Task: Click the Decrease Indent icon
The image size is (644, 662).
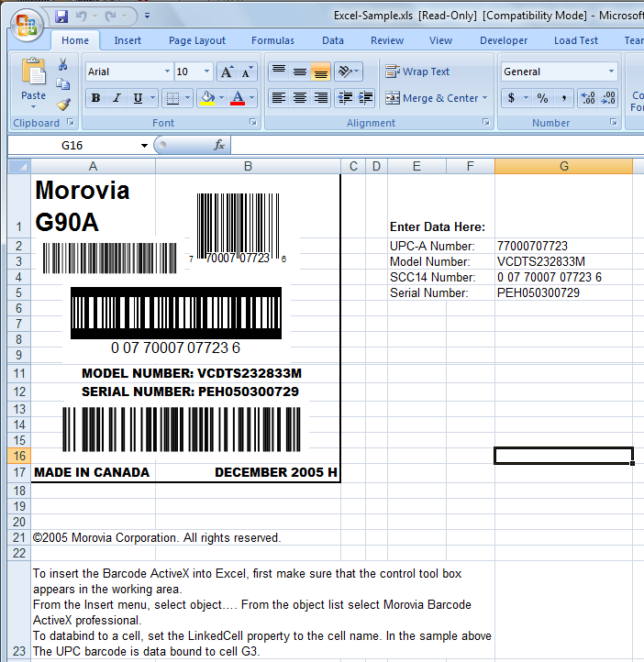Action: pyautogui.click(x=345, y=98)
